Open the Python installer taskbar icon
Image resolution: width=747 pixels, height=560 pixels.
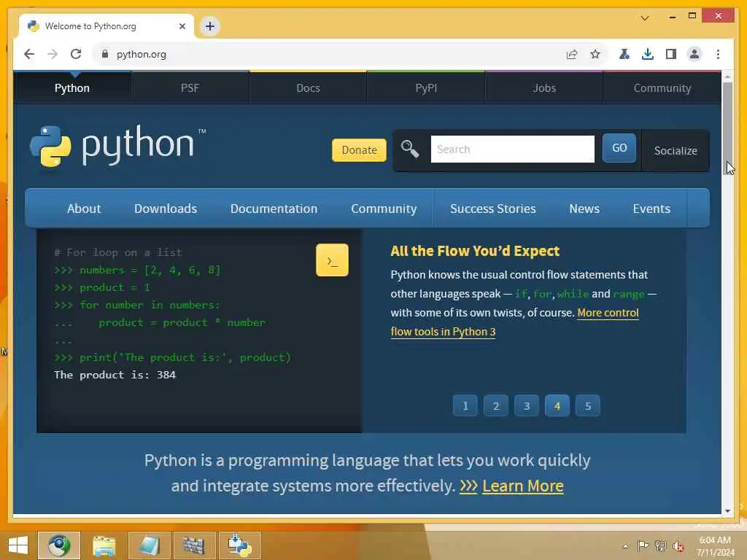pos(239,545)
